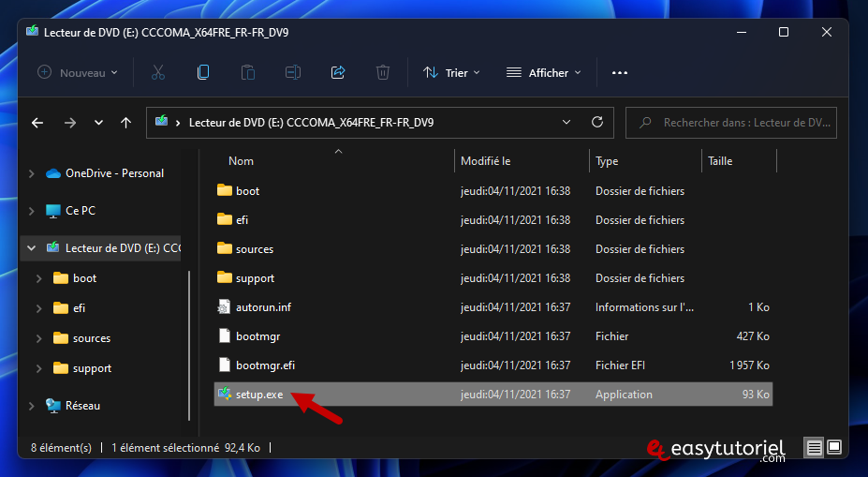Select the setup.exe application icon
868x477 pixels.
coord(224,394)
